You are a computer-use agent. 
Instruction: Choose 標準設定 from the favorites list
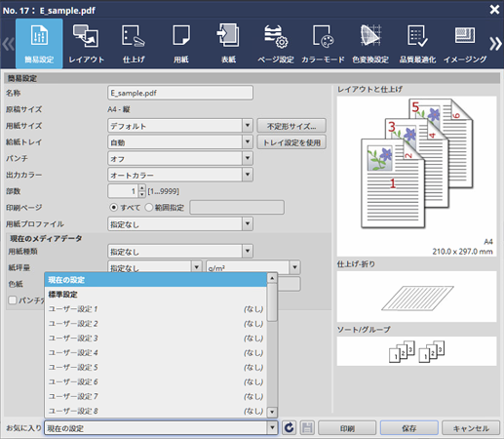[x=156, y=295]
